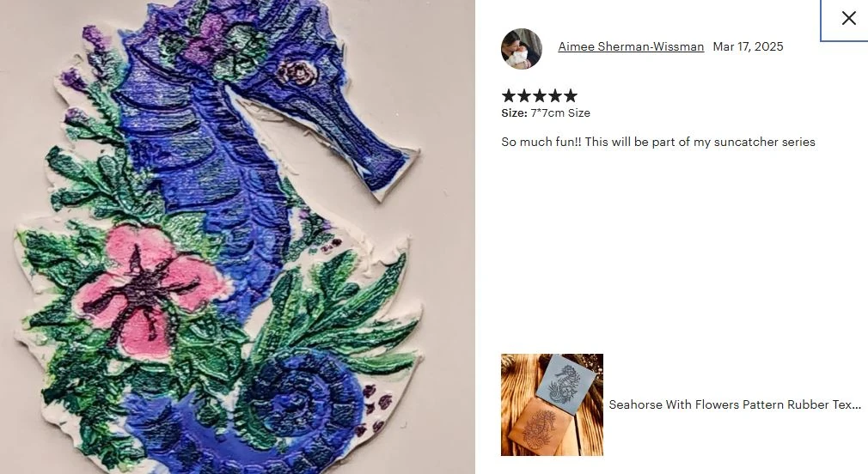Open the seahorse stamp product thumbnail
The image size is (868, 474).
[x=552, y=404]
